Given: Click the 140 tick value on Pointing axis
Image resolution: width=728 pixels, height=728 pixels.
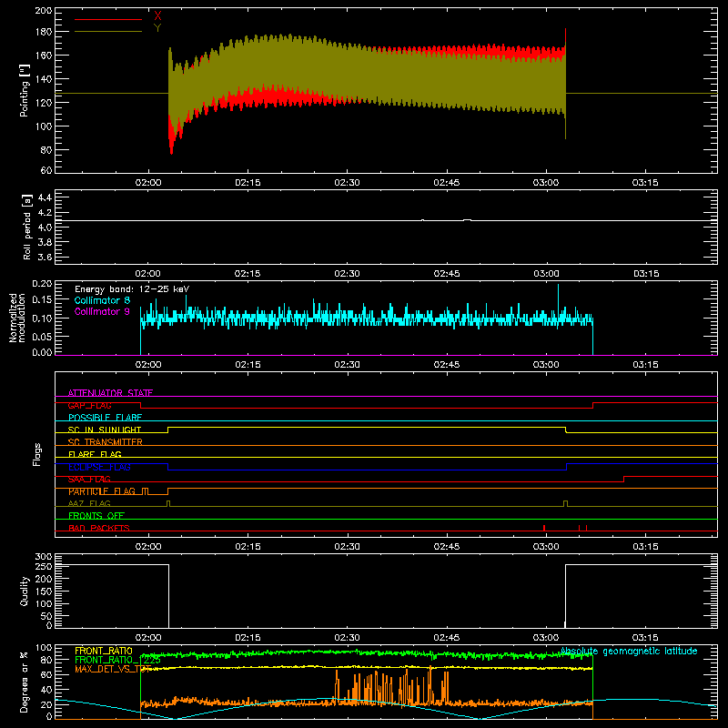Looking at the screenshot, I should tap(43, 79).
